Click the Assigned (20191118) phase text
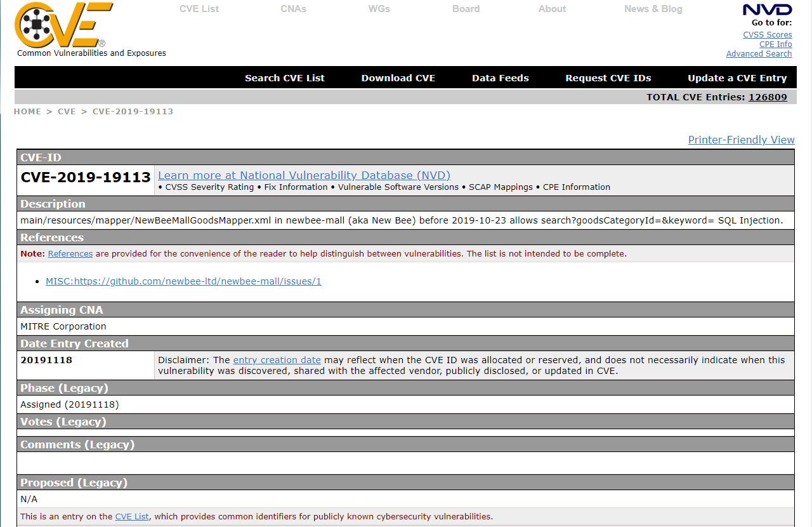This screenshot has height=527, width=812. 70,404
